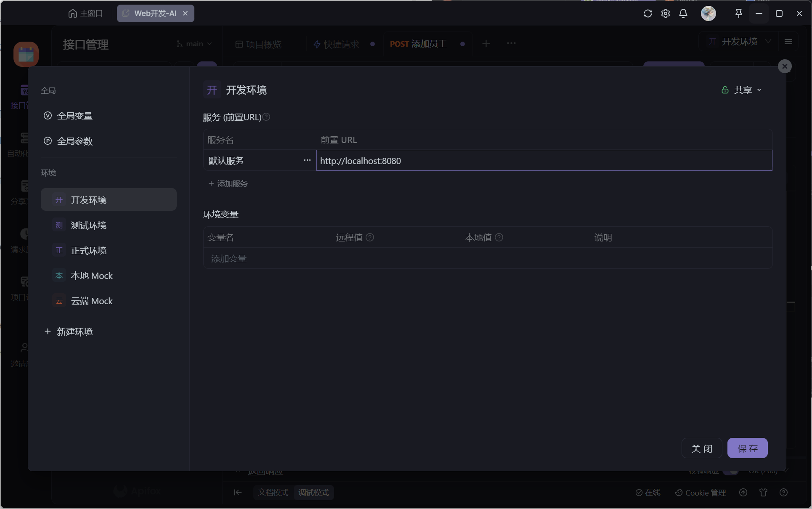
Task: Select 全局参数 in the sidebar
Action: (74, 141)
